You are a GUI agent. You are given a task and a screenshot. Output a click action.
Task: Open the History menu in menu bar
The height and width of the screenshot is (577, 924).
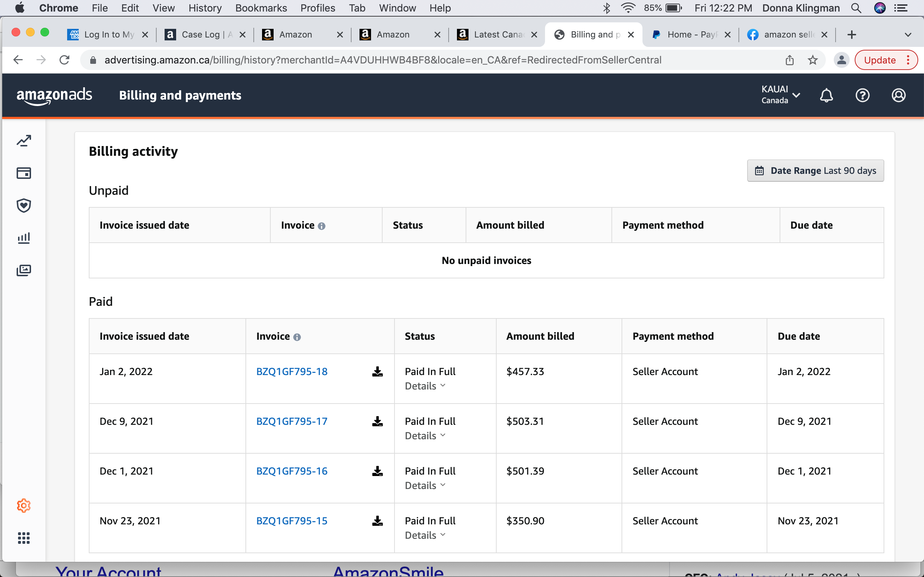205,8
